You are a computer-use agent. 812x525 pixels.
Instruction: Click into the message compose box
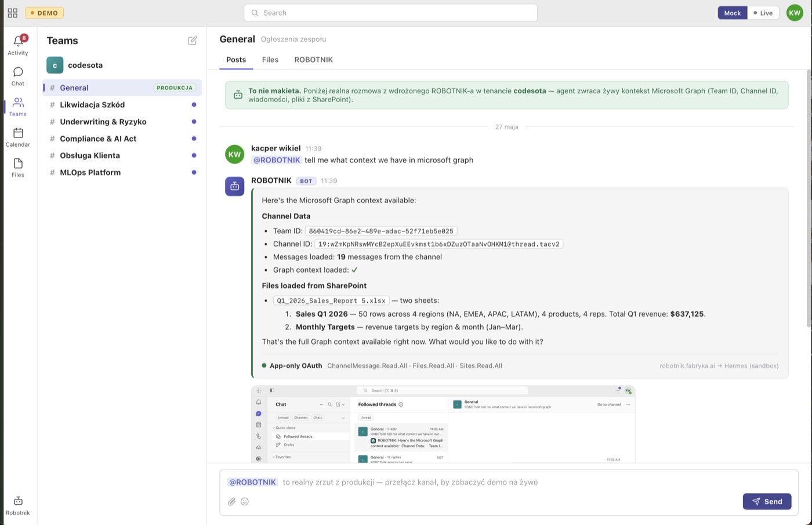tap(509, 482)
